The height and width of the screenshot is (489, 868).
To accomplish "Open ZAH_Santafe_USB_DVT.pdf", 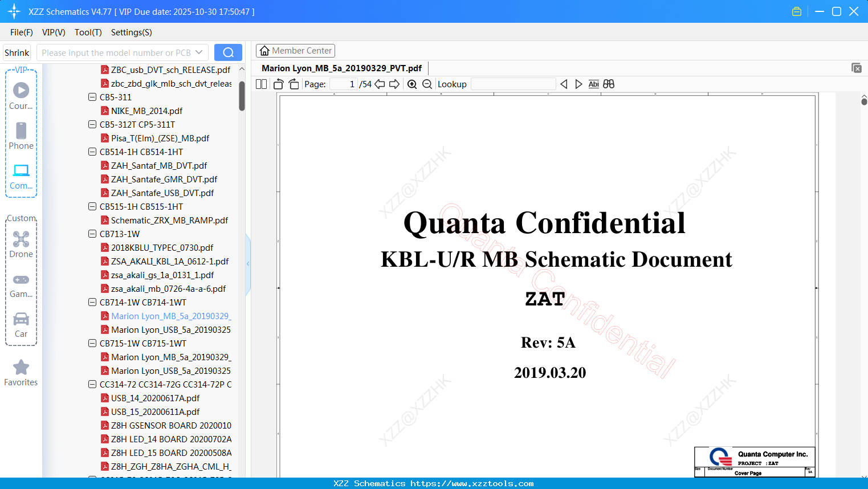I will [162, 193].
